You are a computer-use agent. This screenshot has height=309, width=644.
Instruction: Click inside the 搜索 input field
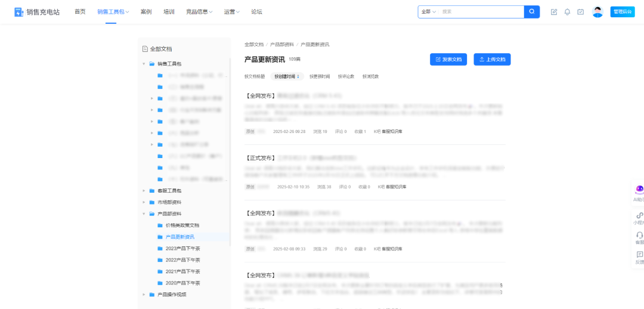(x=481, y=12)
